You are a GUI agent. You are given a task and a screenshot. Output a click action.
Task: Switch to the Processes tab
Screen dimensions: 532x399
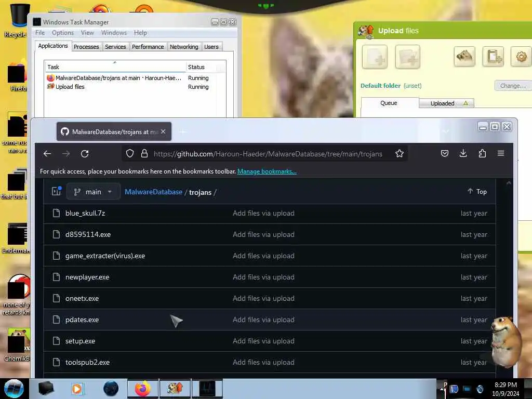(86, 47)
